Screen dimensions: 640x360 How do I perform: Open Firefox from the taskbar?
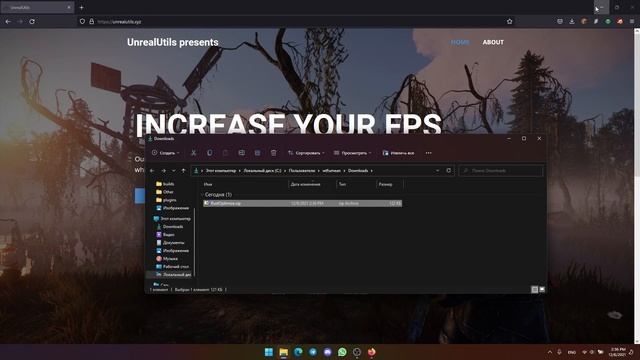tap(371, 352)
